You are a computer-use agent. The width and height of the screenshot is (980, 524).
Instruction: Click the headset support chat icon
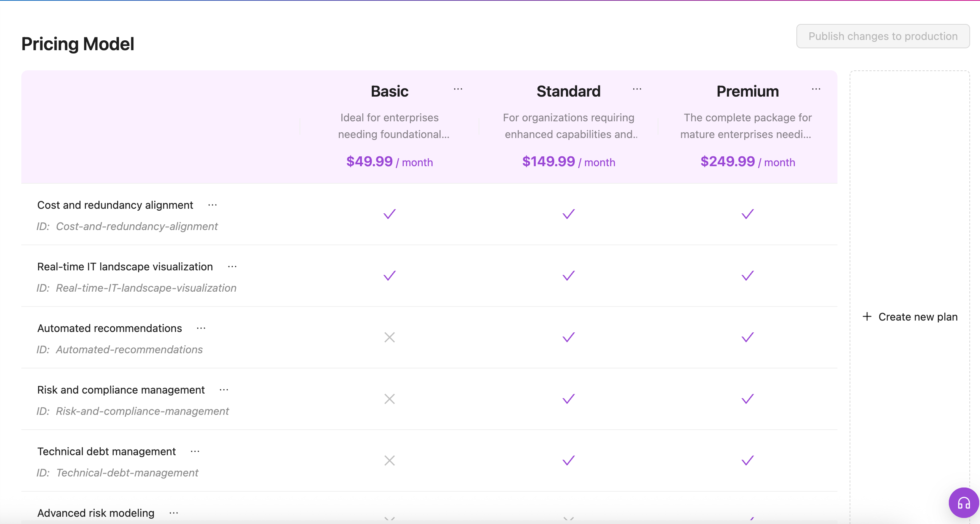point(963,503)
